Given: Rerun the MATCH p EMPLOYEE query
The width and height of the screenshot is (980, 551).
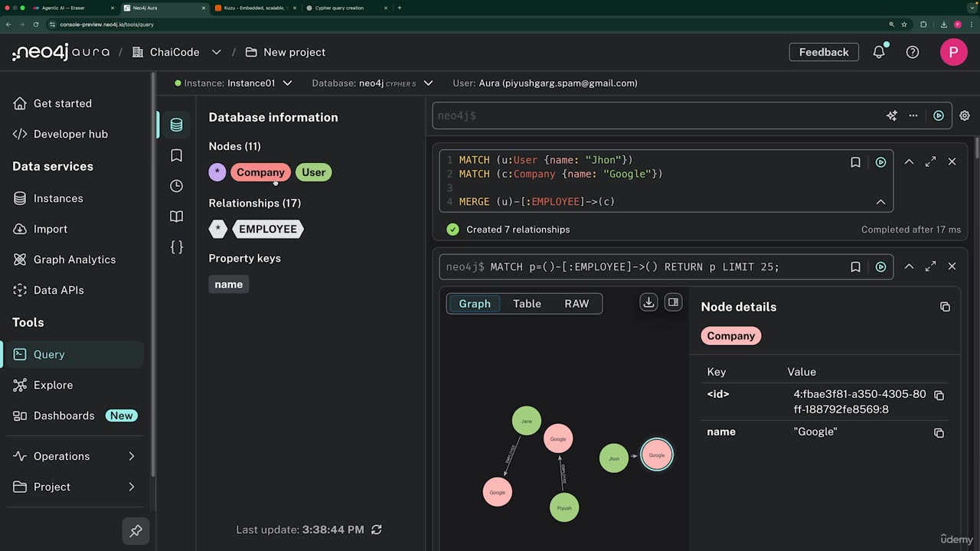Looking at the screenshot, I should click(x=880, y=267).
